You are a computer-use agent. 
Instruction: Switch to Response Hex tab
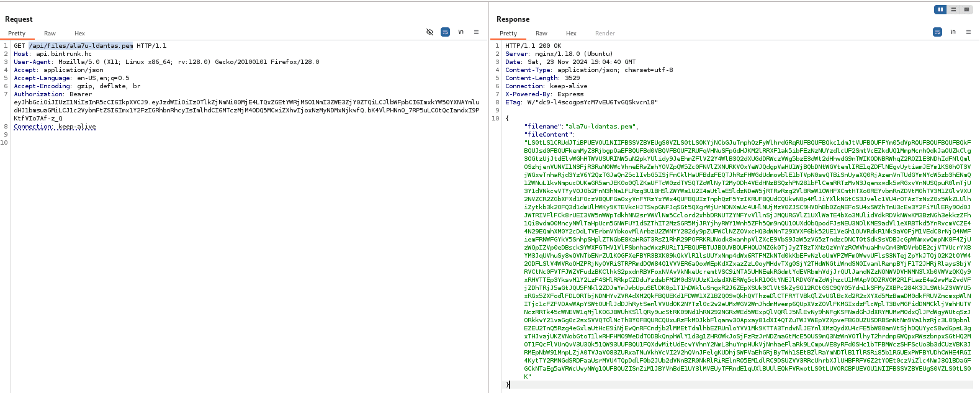pyautogui.click(x=571, y=34)
